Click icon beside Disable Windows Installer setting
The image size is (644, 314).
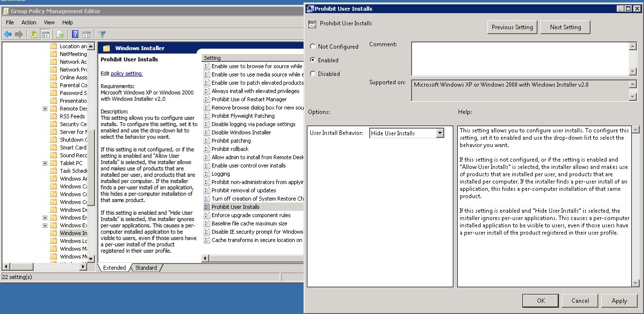[207, 132]
